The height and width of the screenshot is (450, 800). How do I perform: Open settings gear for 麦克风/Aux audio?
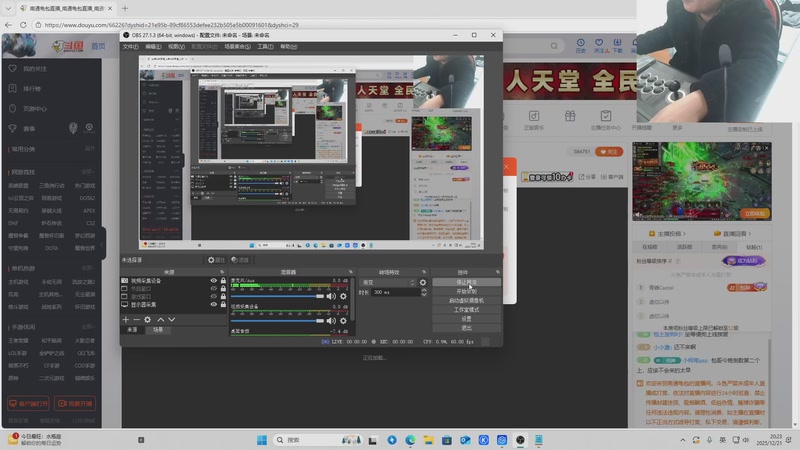click(x=343, y=296)
